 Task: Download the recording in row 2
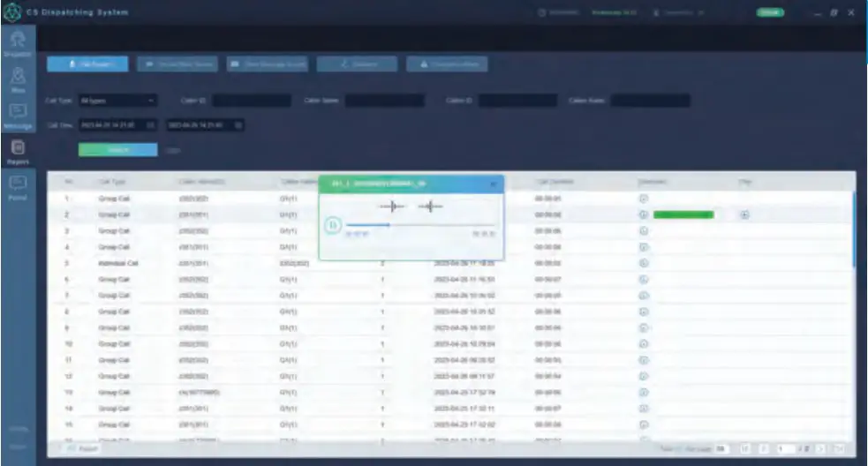point(643,214)
